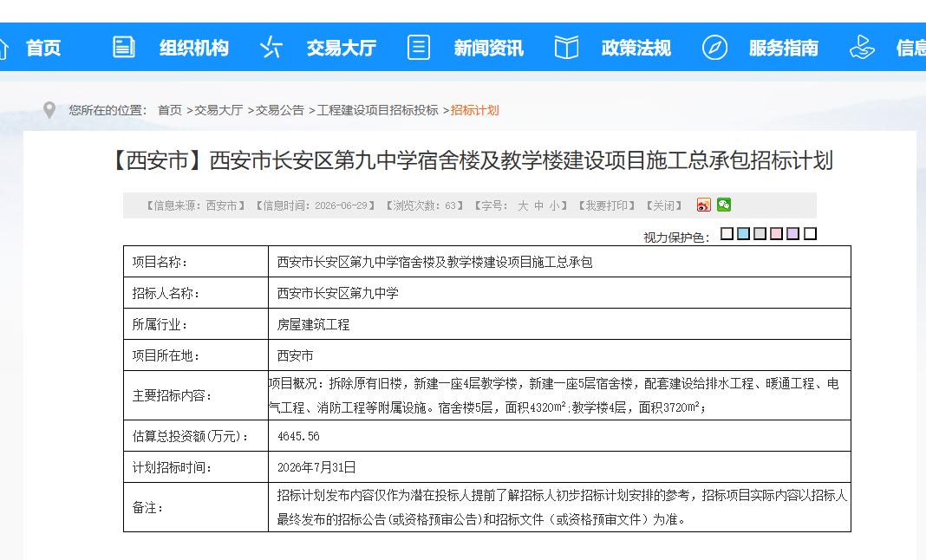Select white eye-protection color swatch
Screen dimensions: 926x560
click(727, 234)
